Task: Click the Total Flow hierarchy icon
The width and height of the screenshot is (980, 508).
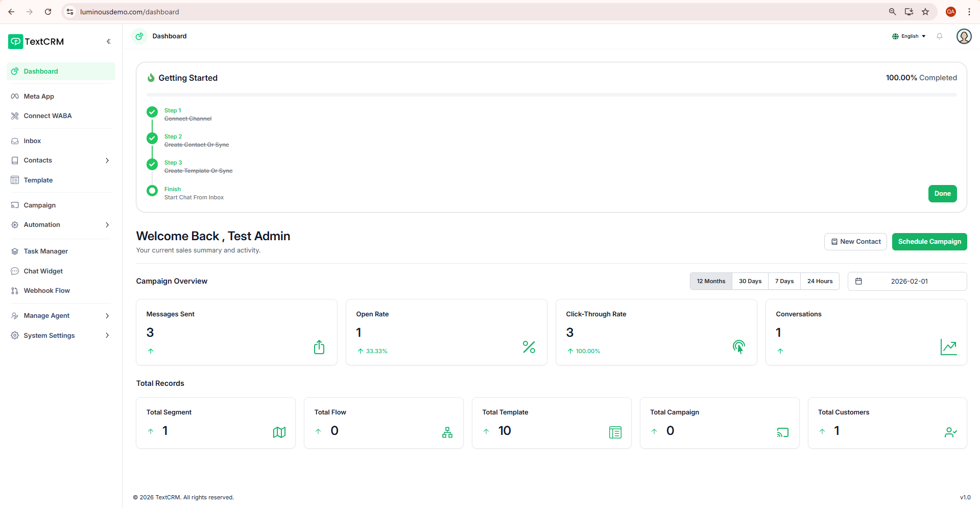Action: (447, 432)
